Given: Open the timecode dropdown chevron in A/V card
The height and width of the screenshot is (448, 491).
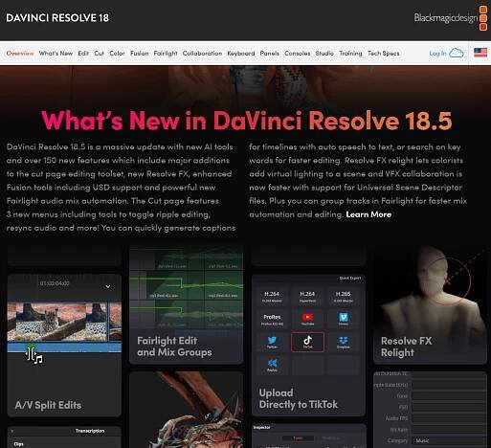Looking at the screenshot, I should coord(108,286).
